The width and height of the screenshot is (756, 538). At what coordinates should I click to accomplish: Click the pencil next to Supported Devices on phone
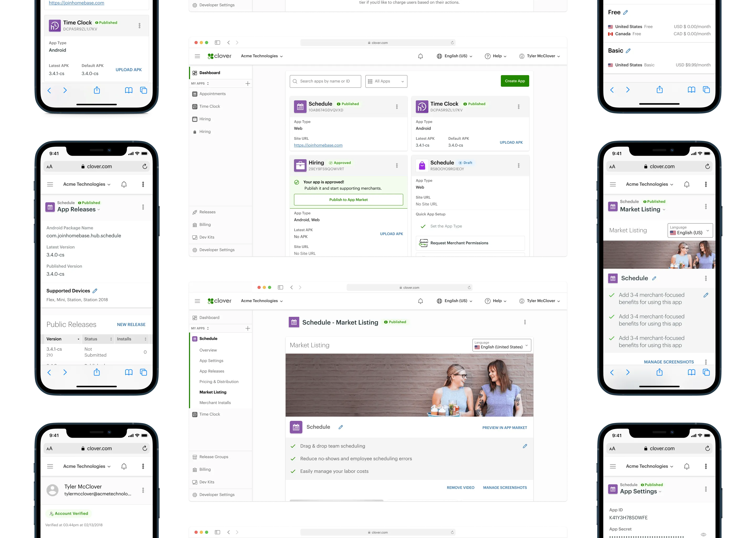95,291
